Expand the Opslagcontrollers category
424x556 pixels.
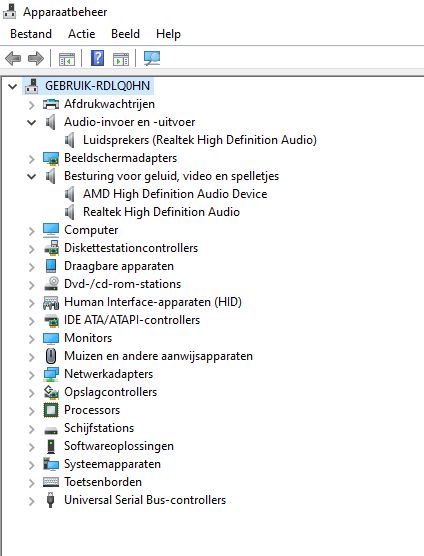click(32, 393)
